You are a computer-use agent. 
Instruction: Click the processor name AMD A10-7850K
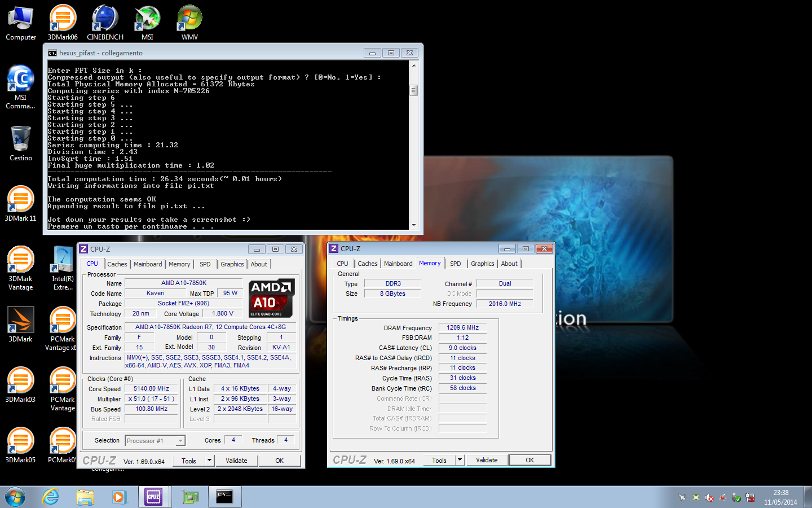[x=184, y=283]
